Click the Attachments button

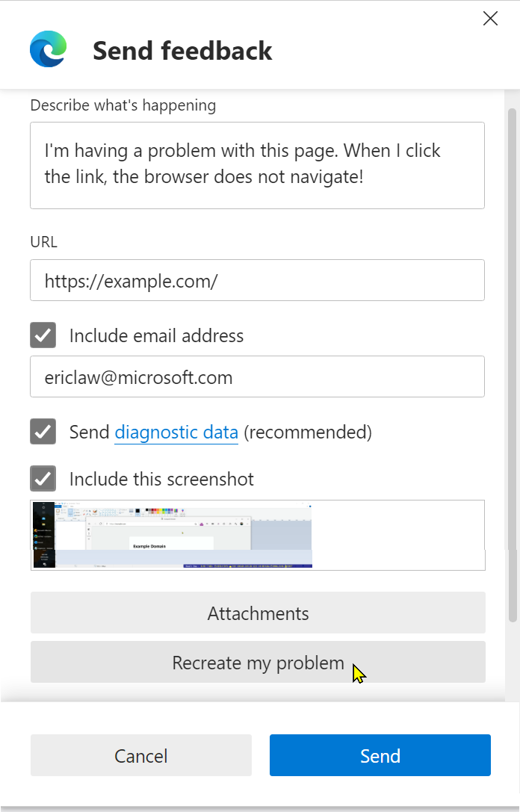(258, 613)
